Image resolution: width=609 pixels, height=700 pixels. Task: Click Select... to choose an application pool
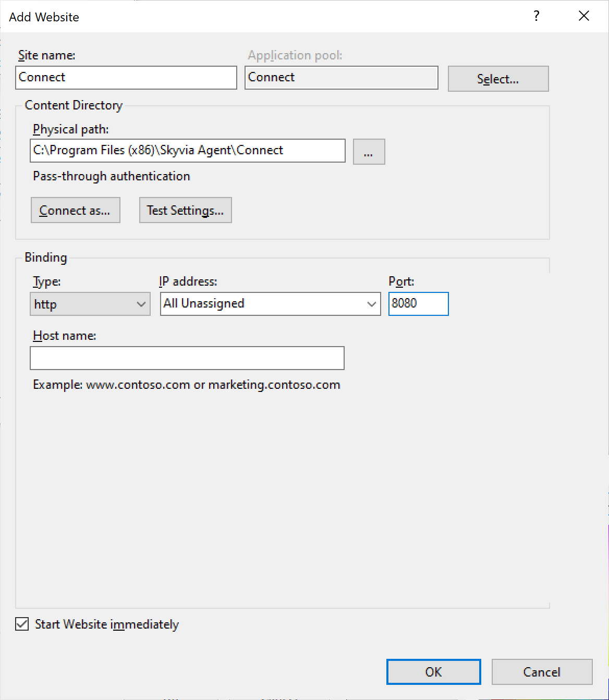[497, 79]
